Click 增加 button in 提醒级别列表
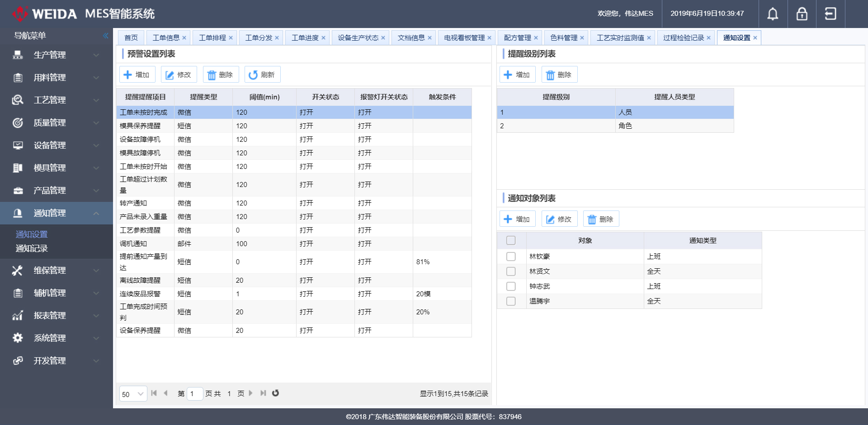 point(517,75)
